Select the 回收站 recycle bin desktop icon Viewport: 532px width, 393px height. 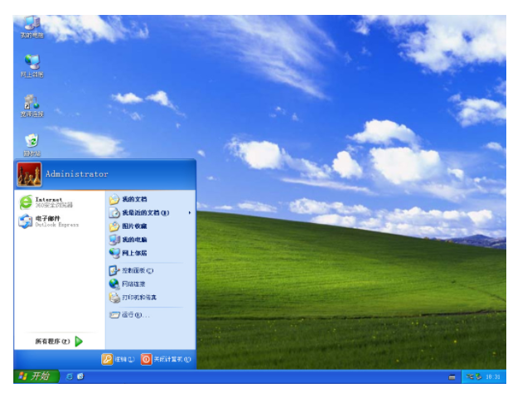[x=32, y=143]
